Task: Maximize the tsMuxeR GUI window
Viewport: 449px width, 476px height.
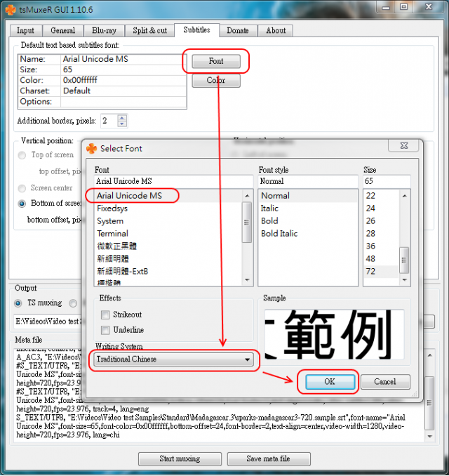Action: click(x=404, y=7)
